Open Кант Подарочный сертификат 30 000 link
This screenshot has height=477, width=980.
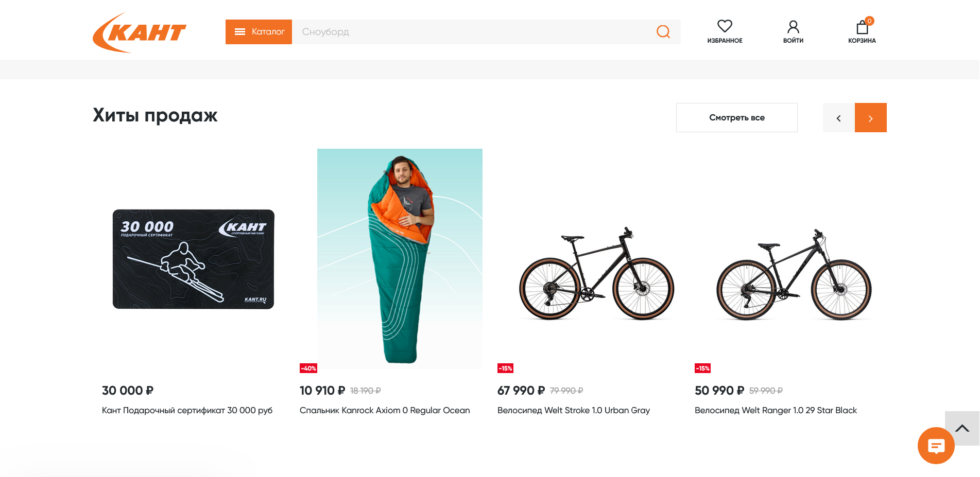[187, 411]
